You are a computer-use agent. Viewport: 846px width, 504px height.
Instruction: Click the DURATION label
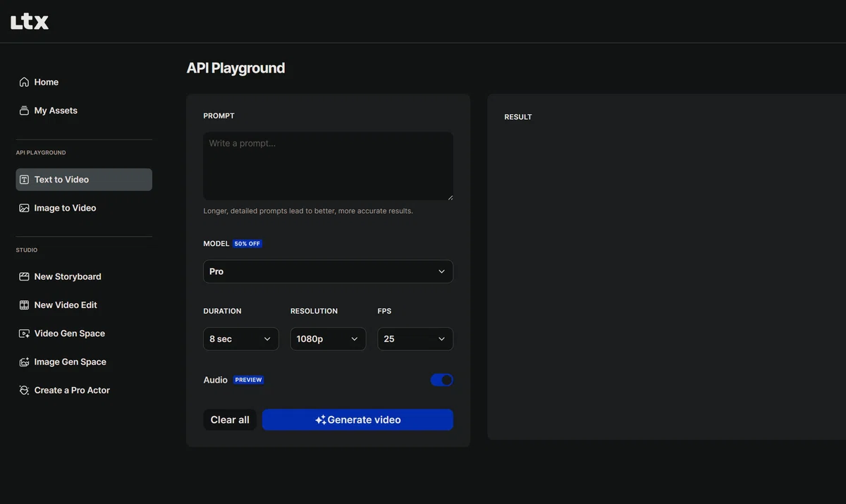click(x=222, y=311)
